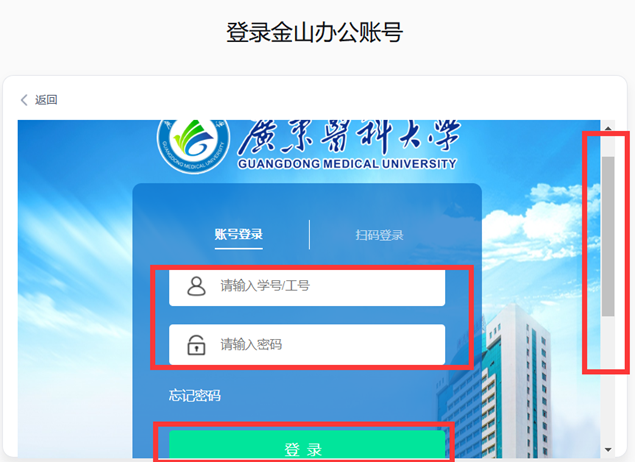Click the vertical scrollbar thumb
Viewport: 635px width, 462px height.
pyautogui.click(x=608, y=236)
